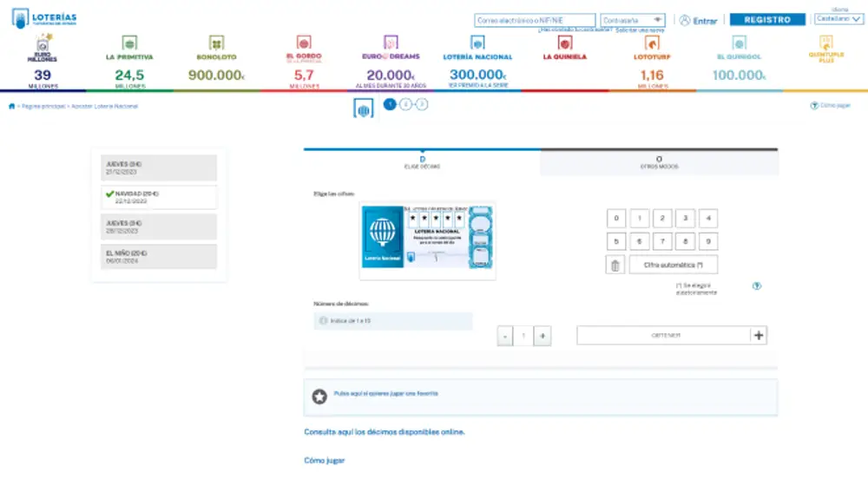Screen dimensions: 868x492
Task: Open La Primitiva game icon
Action: pos(129,43)
